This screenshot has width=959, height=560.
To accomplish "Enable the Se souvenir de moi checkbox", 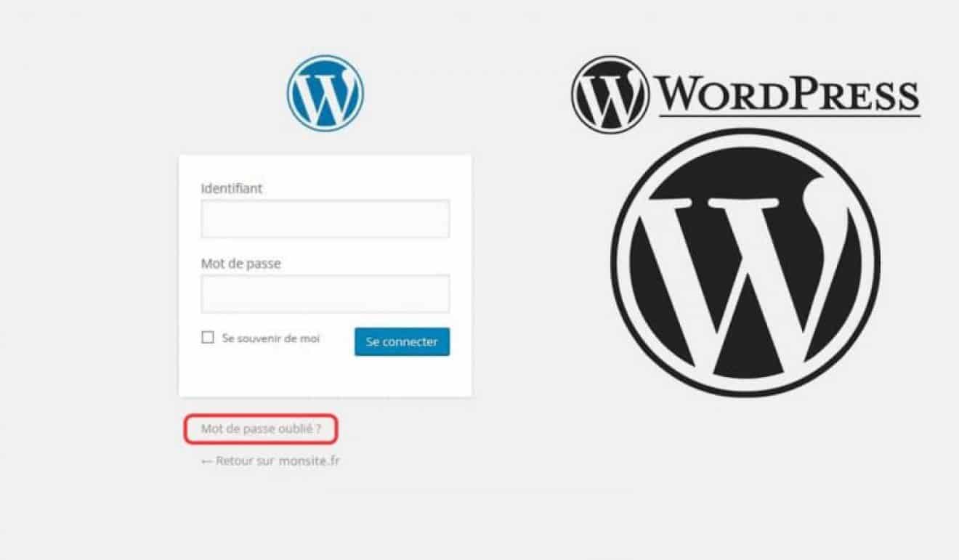I will coord(208,338).
